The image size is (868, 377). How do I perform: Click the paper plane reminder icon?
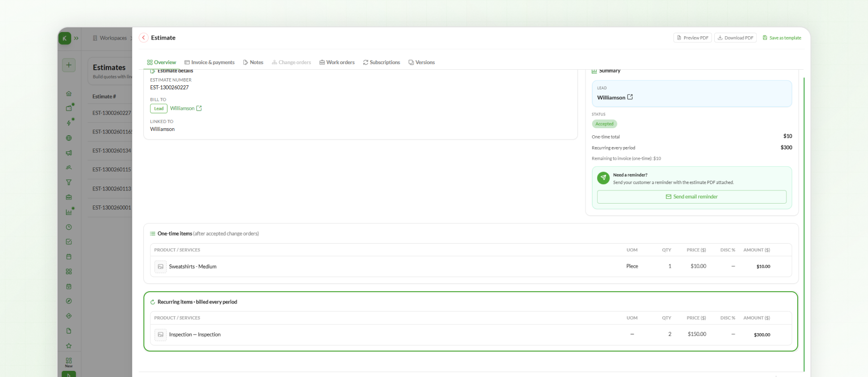[x=603, y=178]
